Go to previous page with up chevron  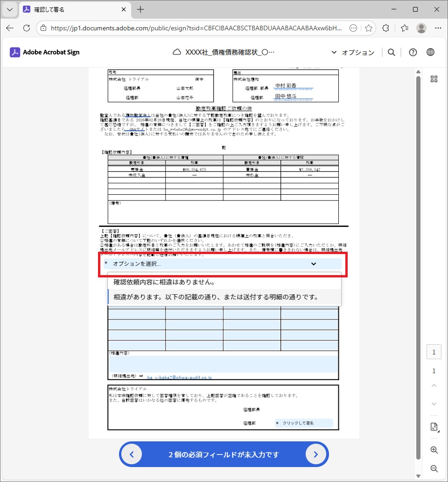click(434, 386)
